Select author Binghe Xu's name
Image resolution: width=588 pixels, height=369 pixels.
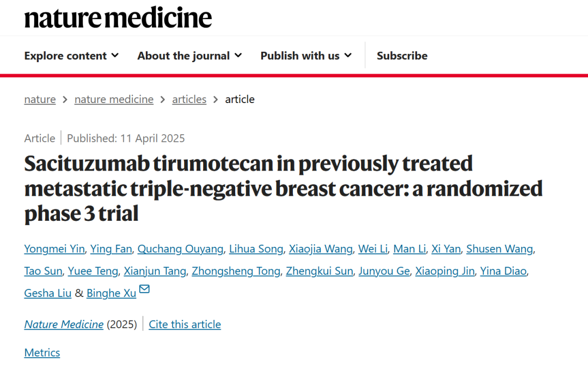pos(111,293)
